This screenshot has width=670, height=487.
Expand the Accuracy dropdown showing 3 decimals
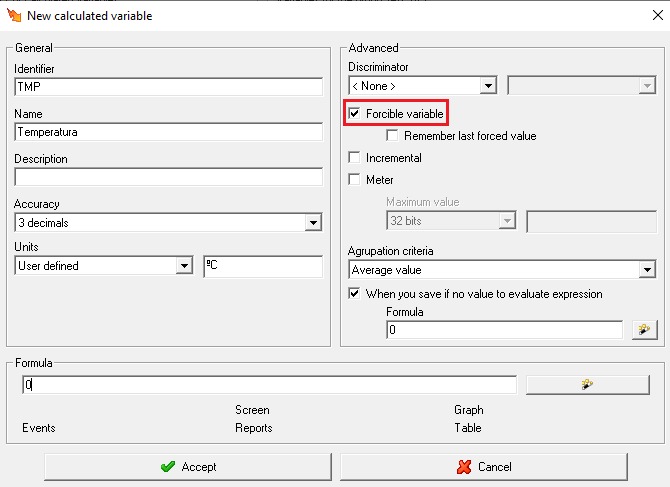coord(313,222)
